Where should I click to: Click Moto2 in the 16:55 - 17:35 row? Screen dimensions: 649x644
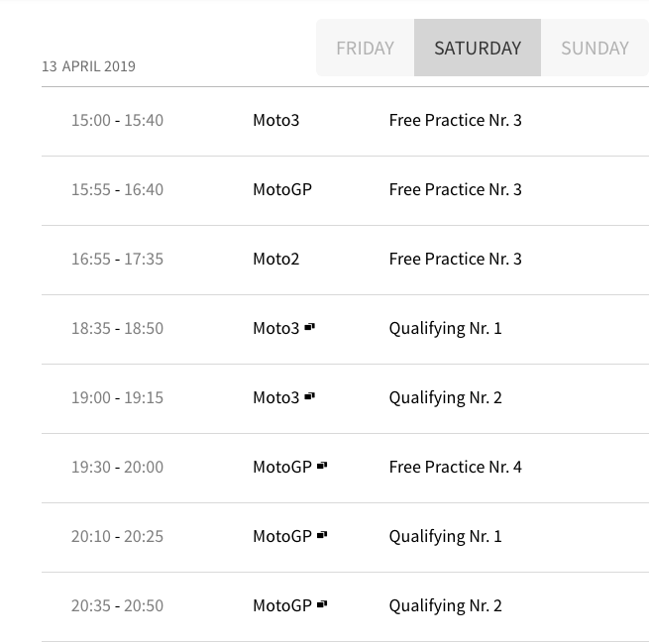point(275,259)
